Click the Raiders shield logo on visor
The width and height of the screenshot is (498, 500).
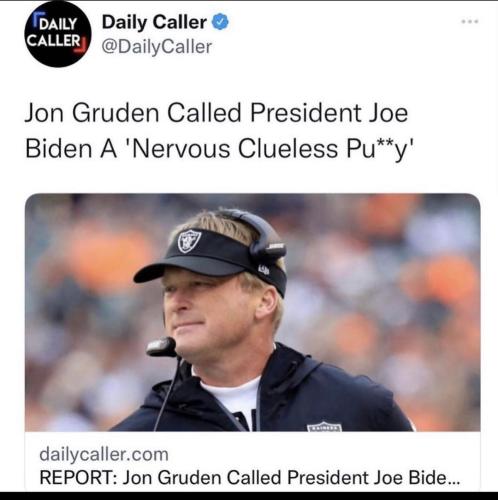tap(189, 241)
